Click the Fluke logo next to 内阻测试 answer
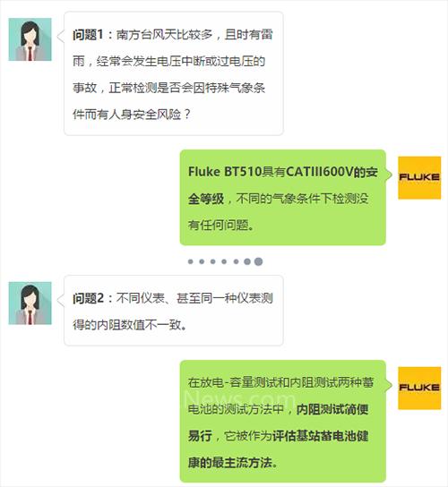The height and width of the screenshot is (487, 448). [419, 388]
